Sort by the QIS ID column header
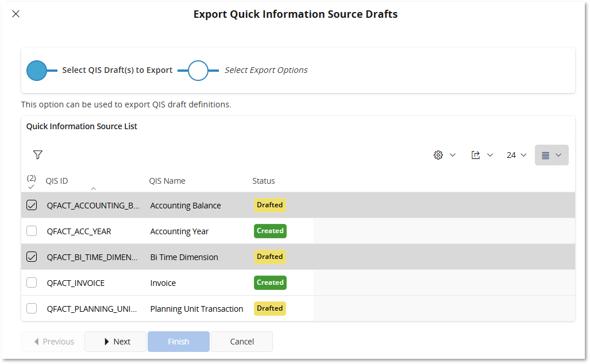The width and height of the screenshot is (590, 364). pyautogui.click(x=57, y=181)
